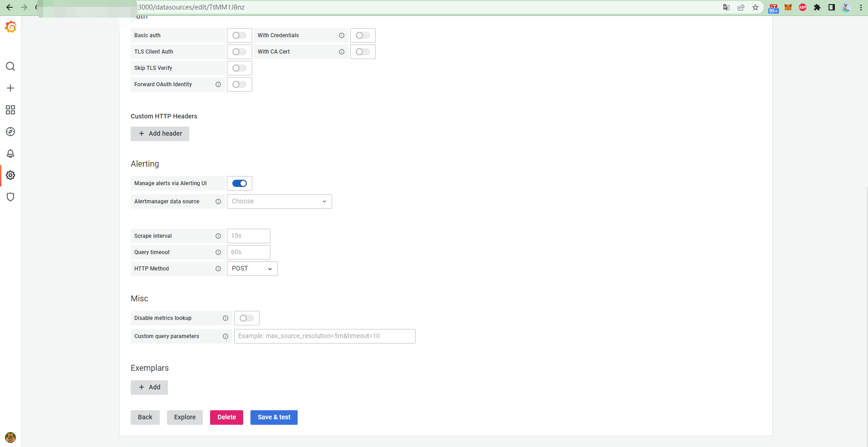868x447 pixels.
Task: Click the Query timeout info icon
Action: (x=218, y=252)
